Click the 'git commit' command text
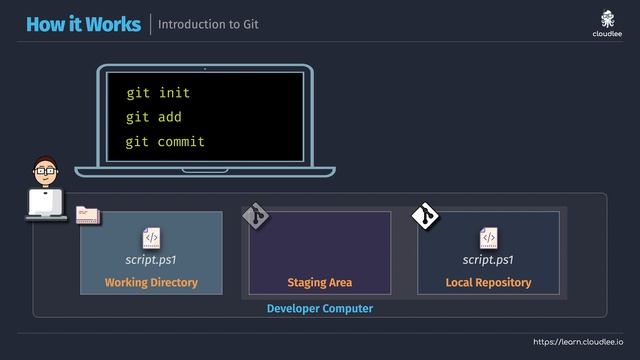 pyautogui.click(x=164, y=142)
